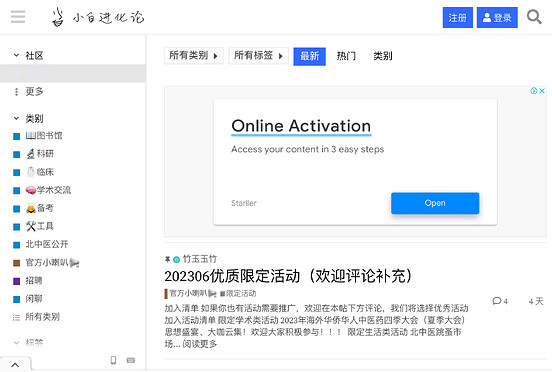Open the search magnifier icon
The width and height of the screenshot is (552, 372).
coord(534,17)
